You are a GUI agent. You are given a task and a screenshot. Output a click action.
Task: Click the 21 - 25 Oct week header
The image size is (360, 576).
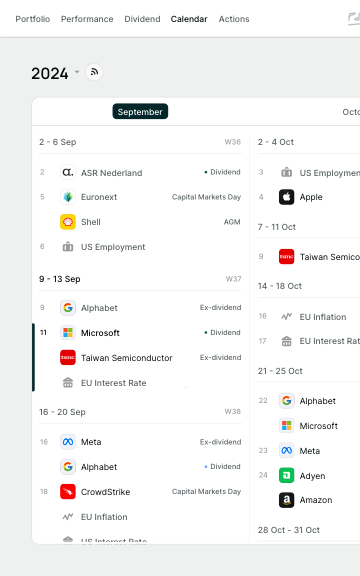click(x=280, y=371)
